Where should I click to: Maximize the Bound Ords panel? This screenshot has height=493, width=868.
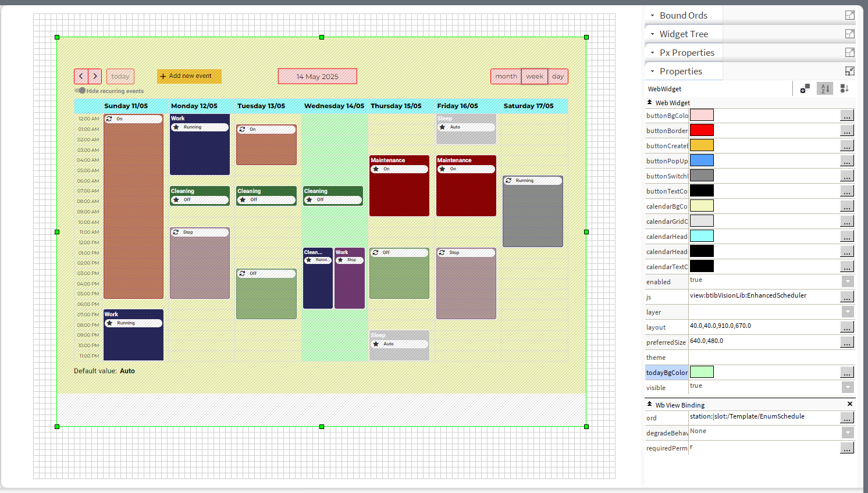849,15
